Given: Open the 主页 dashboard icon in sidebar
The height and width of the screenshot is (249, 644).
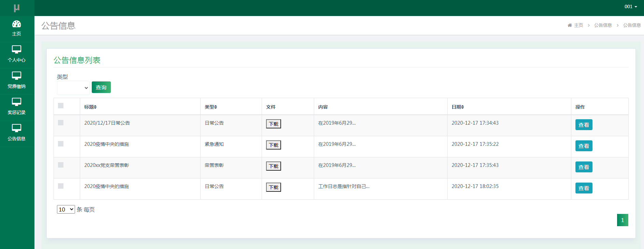Looking at the screenshot, I should (x=16, y=24).
